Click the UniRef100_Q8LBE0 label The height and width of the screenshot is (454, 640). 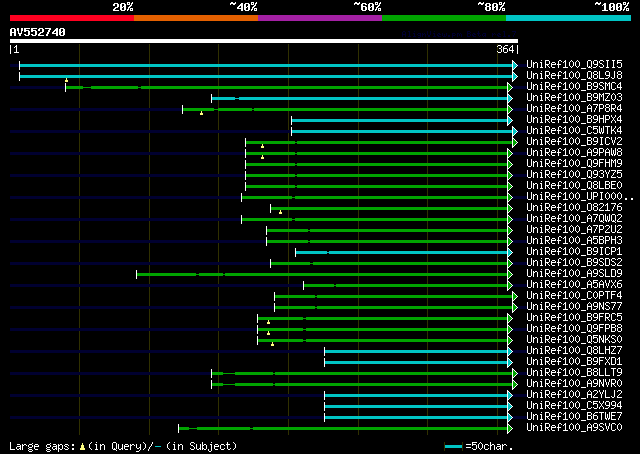pyautogui.click(x=574, y=186)
